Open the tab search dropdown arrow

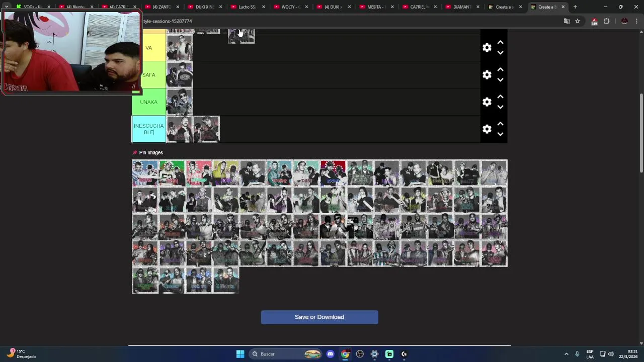7,7
